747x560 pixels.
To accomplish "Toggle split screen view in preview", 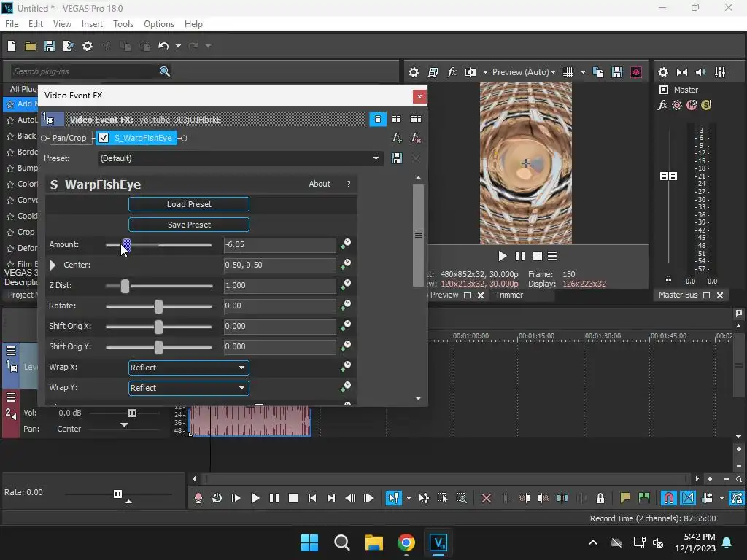I will tap(471, 72).
